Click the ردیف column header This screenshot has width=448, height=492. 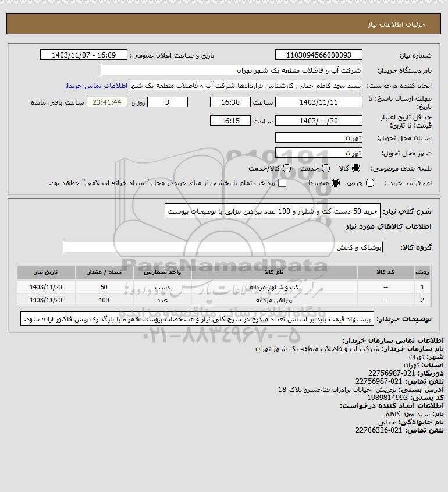[422, 272]
